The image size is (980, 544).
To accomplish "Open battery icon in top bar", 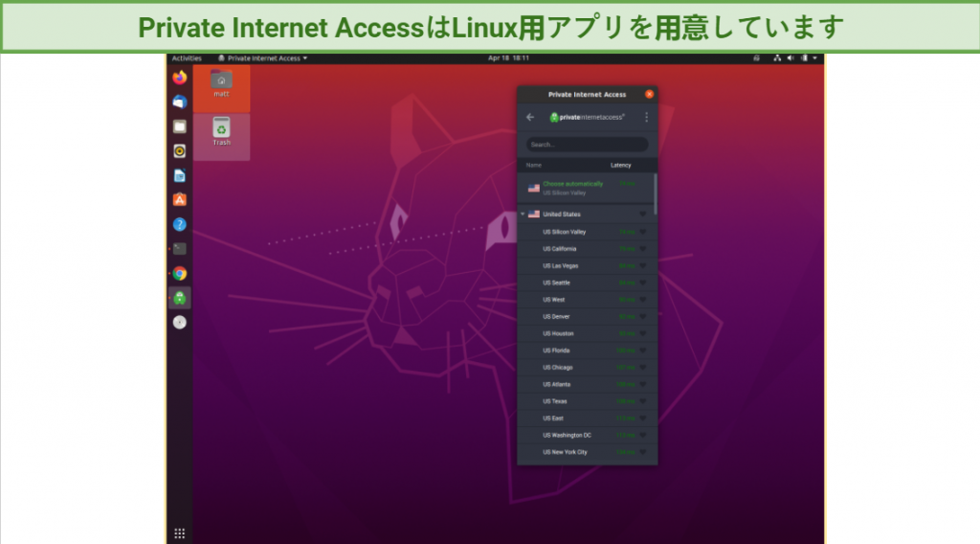I will pyautogui.click(x=804, y=58).
